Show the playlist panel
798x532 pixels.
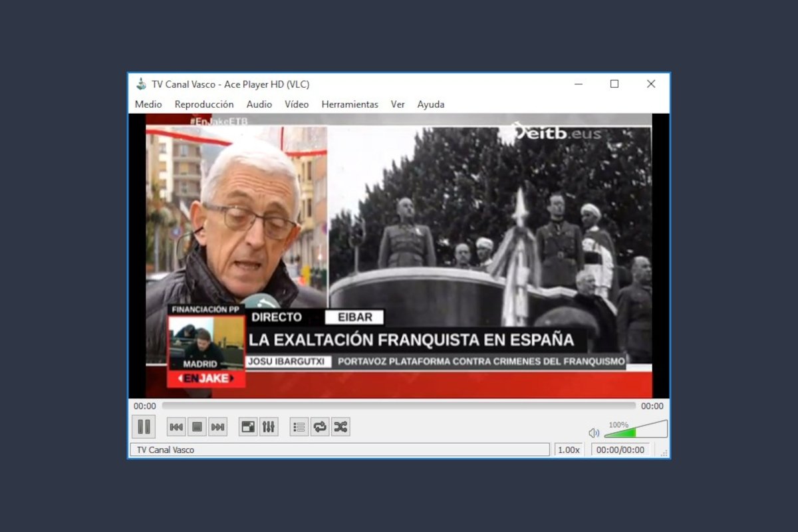pos(299,427)
